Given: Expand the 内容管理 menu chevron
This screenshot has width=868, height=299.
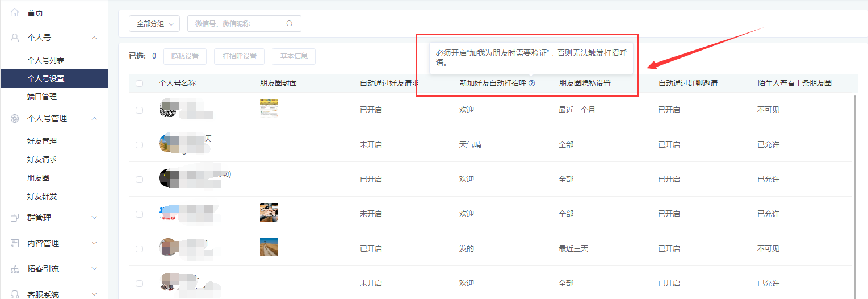Looking at the screenshot, I should point(94,243).
